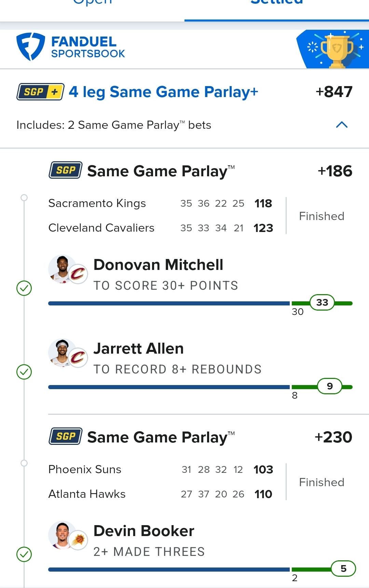369x588 pixels.
Task: Open the Sacramento Kings game score row
Action: click(161, 203)
